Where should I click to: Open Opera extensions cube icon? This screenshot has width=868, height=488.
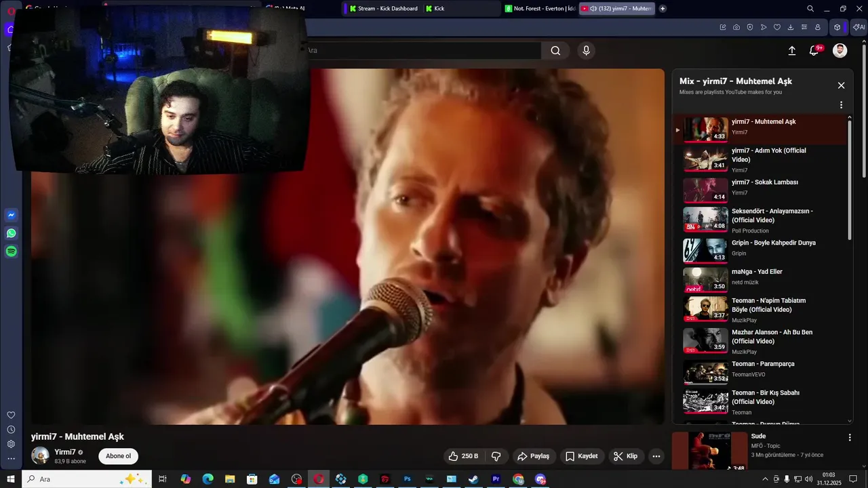837,27
